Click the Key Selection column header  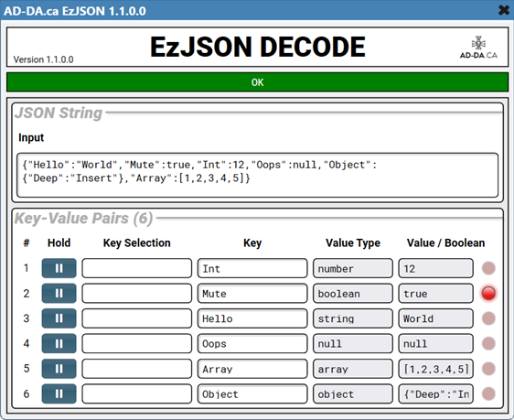click(x=136, y=243)
